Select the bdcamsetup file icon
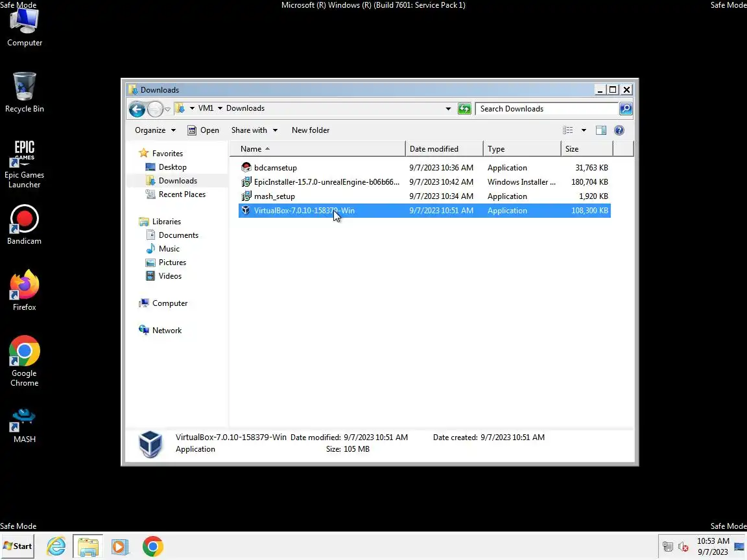The width and height of the screenshot is (747, 560). 246,168
